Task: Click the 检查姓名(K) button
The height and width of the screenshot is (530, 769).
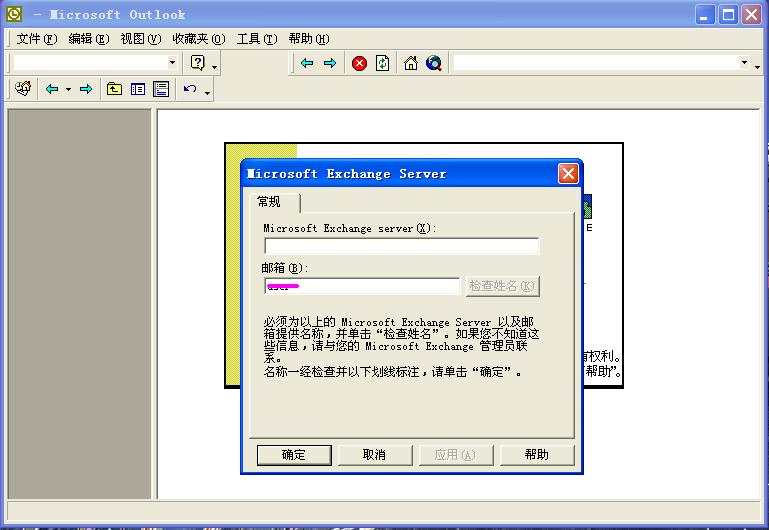Action: 502,286
